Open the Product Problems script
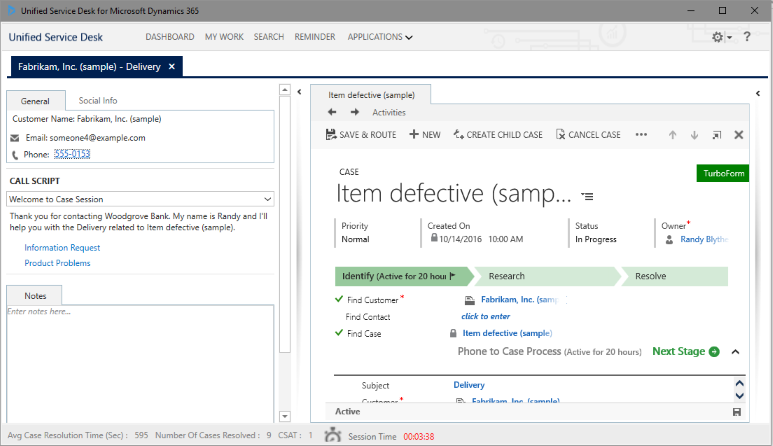The width and height of the screenshot is (773, 446). 57,263
